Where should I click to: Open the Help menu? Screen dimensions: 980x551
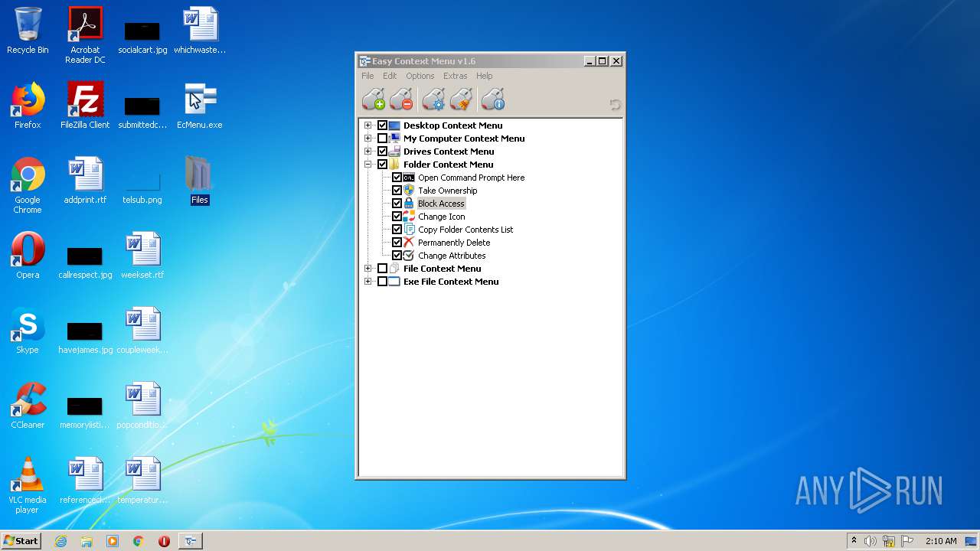point(484,76)
